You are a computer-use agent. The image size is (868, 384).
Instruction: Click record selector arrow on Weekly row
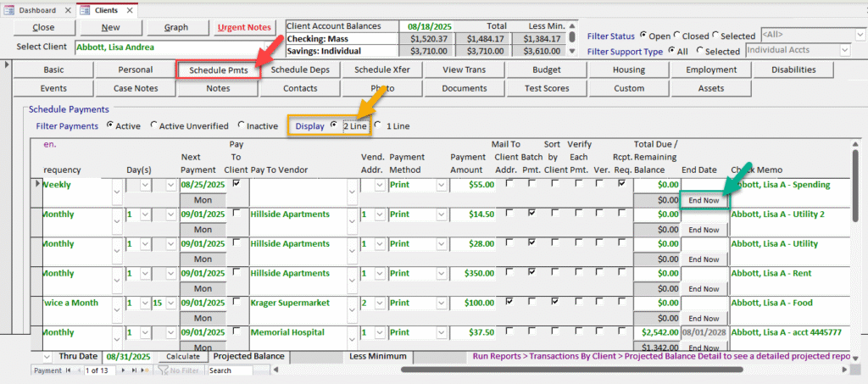pyautogui.click(x=36, y=184)
